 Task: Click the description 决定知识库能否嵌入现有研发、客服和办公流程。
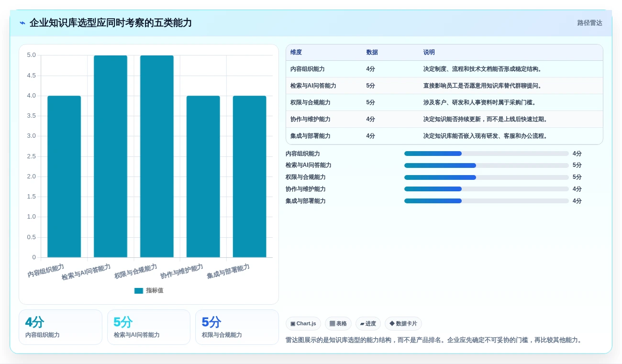coord(487,136)
